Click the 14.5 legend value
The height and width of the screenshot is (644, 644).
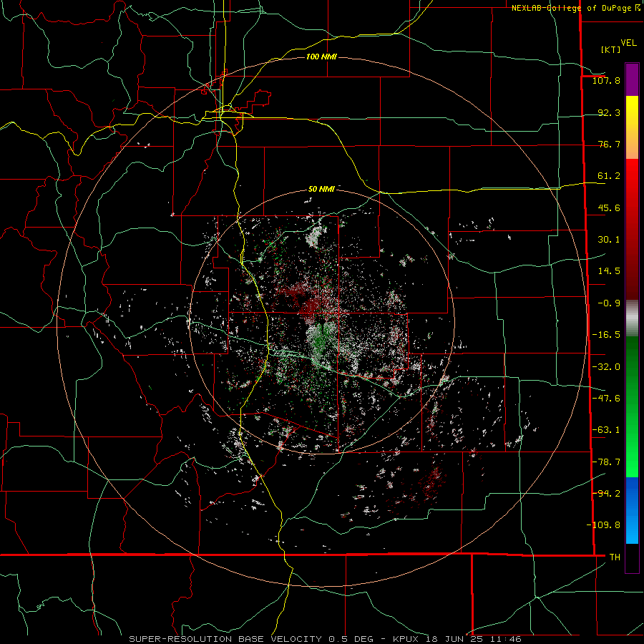click(x=609, y=271)
